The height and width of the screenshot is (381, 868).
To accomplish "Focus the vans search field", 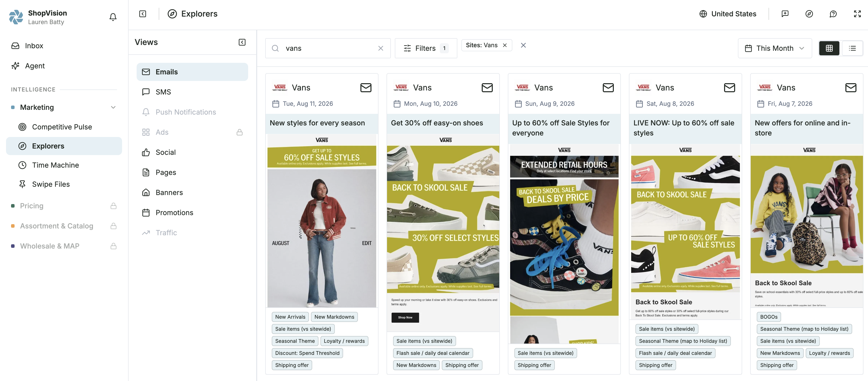I will click(328, 48).
